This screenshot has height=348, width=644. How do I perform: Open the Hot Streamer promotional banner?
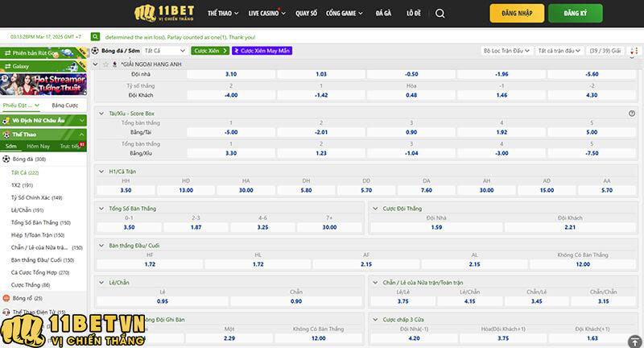pyautogui.click(x=43, y=84)
